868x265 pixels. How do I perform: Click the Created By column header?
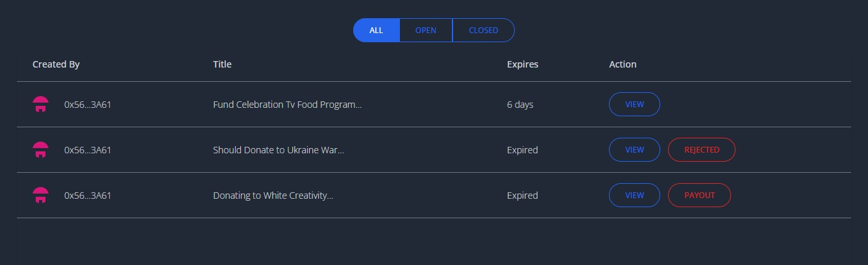pyautogui.click(x=56, y=64)
